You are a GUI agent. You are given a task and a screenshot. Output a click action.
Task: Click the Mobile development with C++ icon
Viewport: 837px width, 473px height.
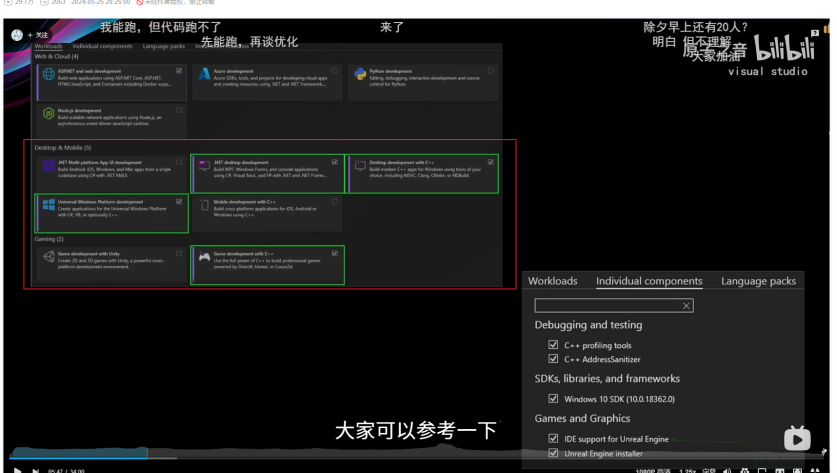pos(204,205)
